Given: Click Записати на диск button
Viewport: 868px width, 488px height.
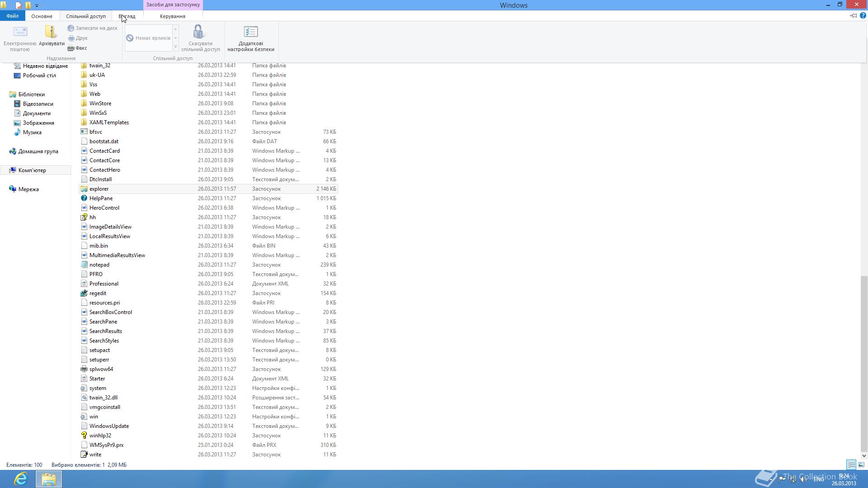Looking at the screenshot, I should [93, 28].
